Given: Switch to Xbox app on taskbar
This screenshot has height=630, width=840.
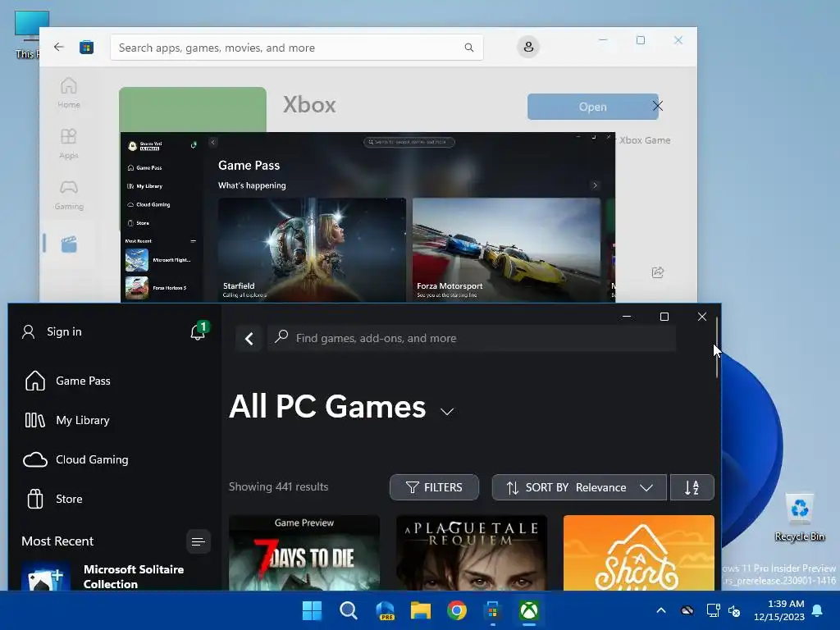Looking at the screenshot, I should coord(529,610).
